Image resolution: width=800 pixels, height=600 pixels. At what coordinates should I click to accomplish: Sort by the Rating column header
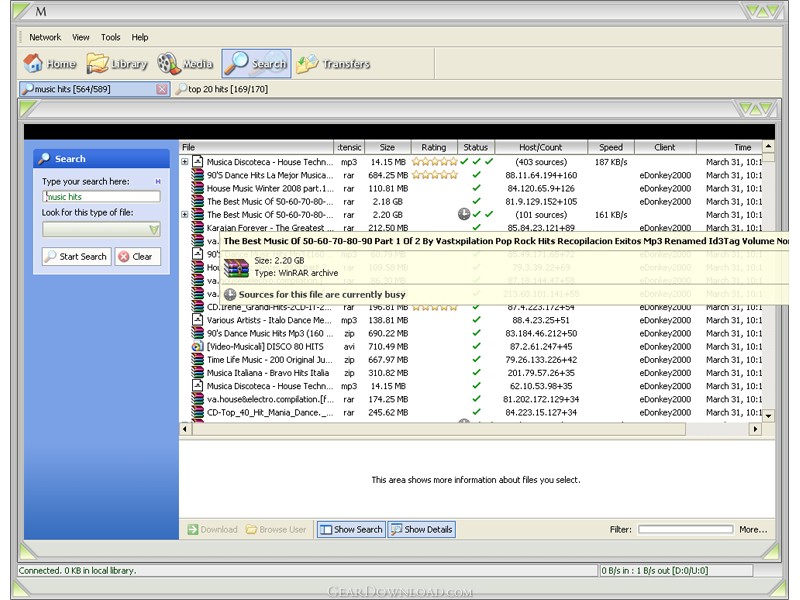pos(434,147)
